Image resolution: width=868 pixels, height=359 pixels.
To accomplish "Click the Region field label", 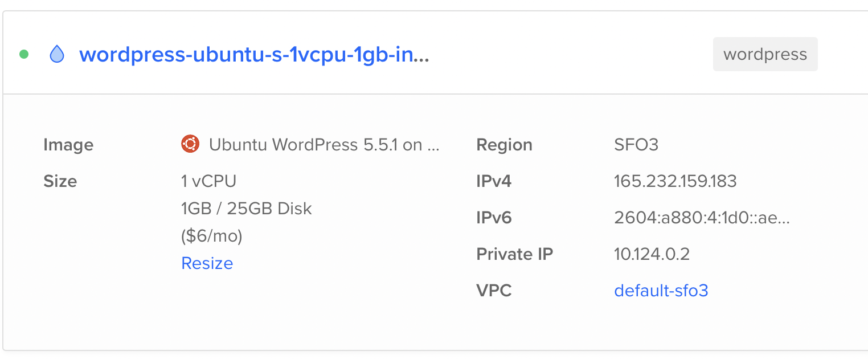I will tap(504, 145).
